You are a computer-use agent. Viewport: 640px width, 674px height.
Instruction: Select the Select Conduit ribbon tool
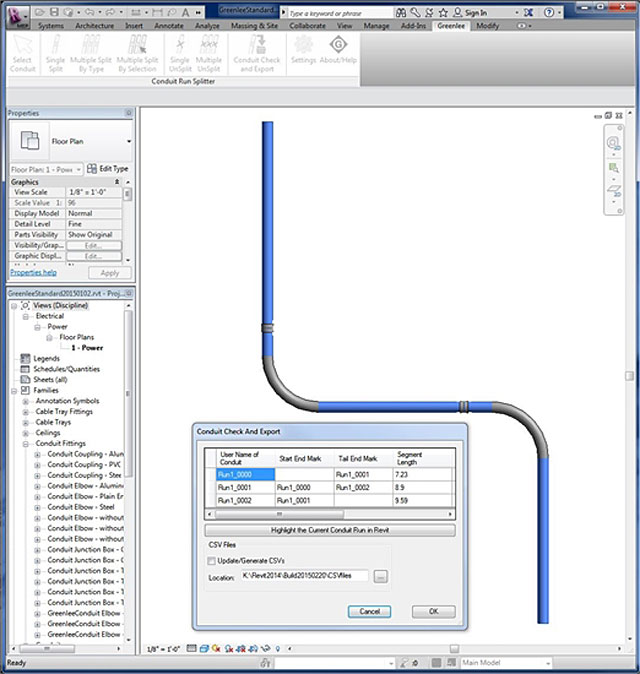click(23, 54)
